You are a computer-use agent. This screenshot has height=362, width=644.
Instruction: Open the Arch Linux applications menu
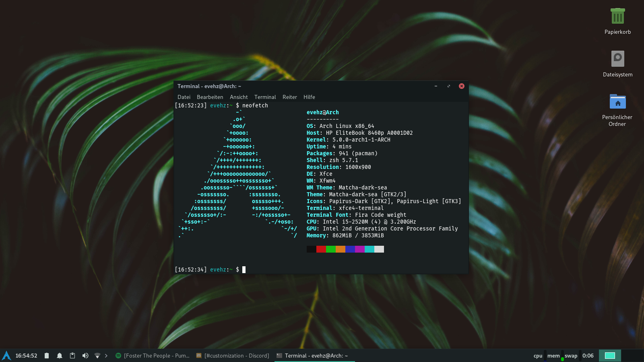coord(6,356)
